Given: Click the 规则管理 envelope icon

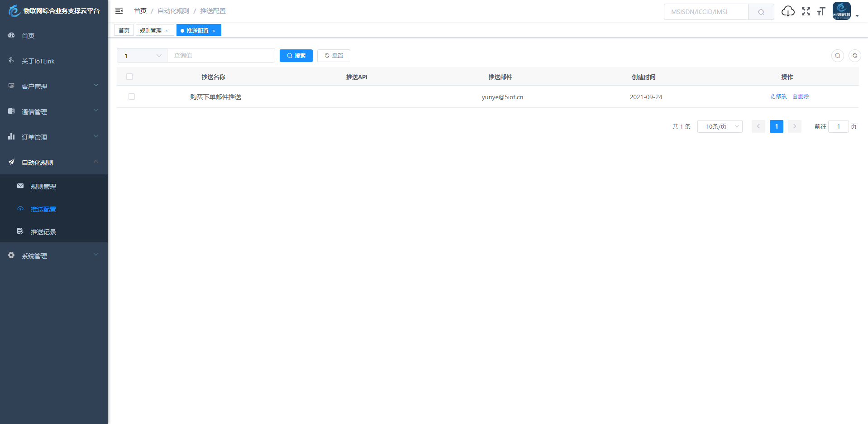Looking at the screenshot, I should (20, 186).
